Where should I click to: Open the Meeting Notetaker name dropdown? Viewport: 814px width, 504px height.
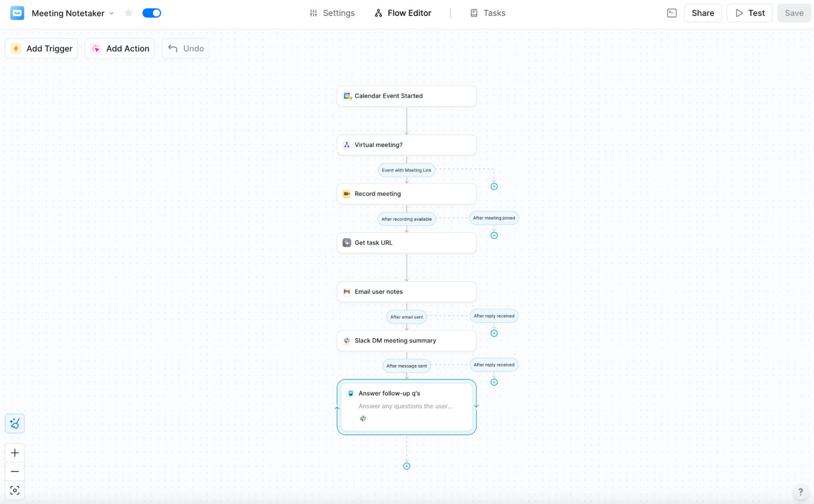pos(111,13)
